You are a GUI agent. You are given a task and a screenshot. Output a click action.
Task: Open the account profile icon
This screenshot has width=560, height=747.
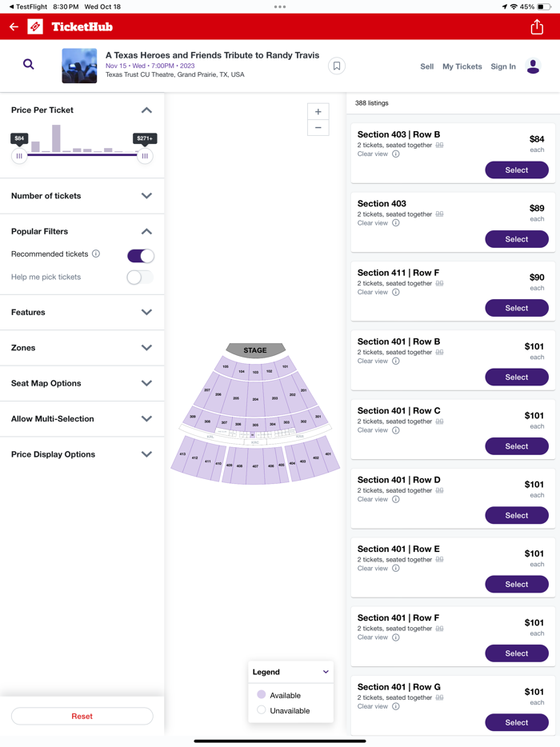point(533,66)
